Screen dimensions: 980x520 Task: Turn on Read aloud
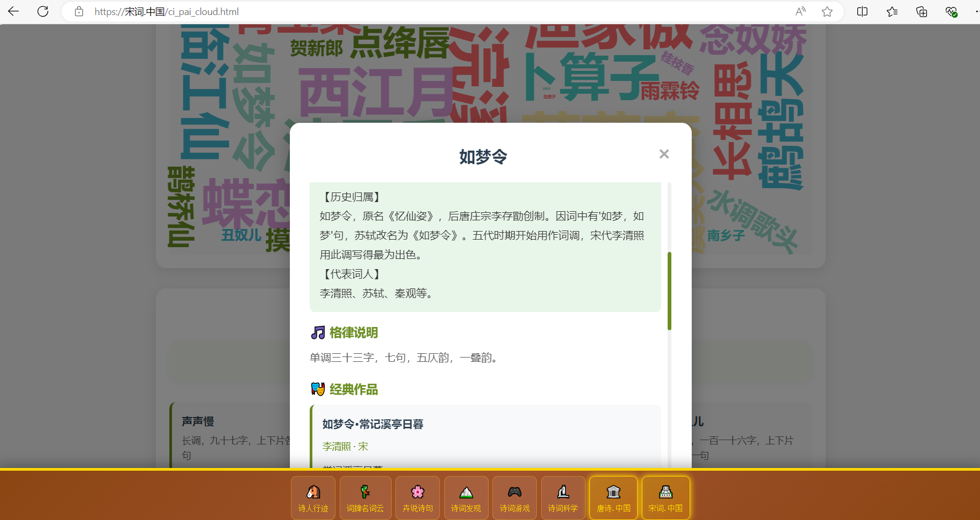[x=801, y=11]
